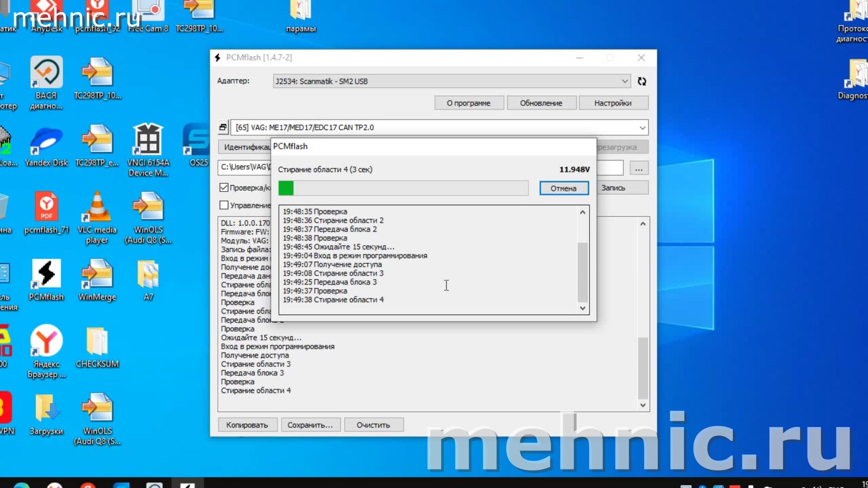The width and height of the screenshot is (868, 488).
Task: Open the AnyDesk desktop shortcut
Action: (47, 17)
